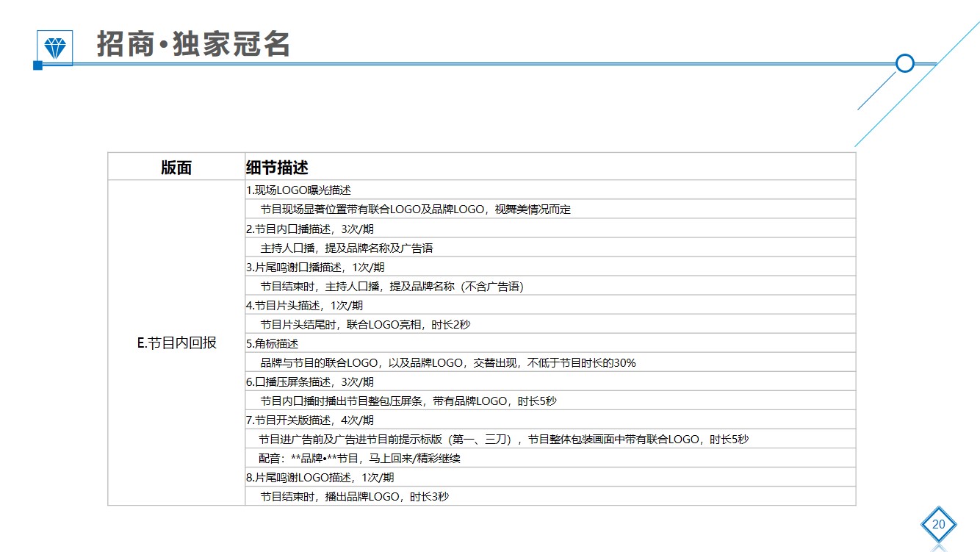Click the row mentioning 第一、三刀
Image resolution: width=980 pixels, height=552 pixels.
(550, 439)
